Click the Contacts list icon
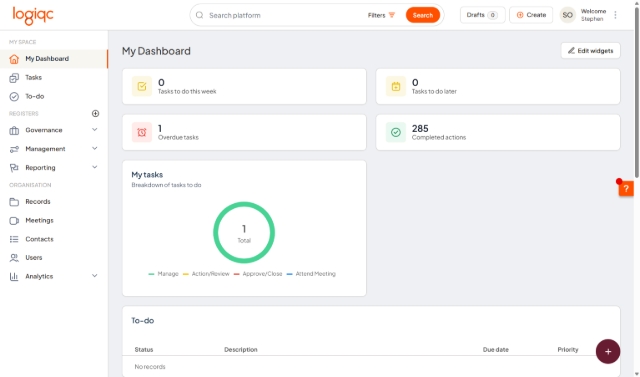Image resolution: width=640 pixels, height=377 pixels. [x=14, y=239]
